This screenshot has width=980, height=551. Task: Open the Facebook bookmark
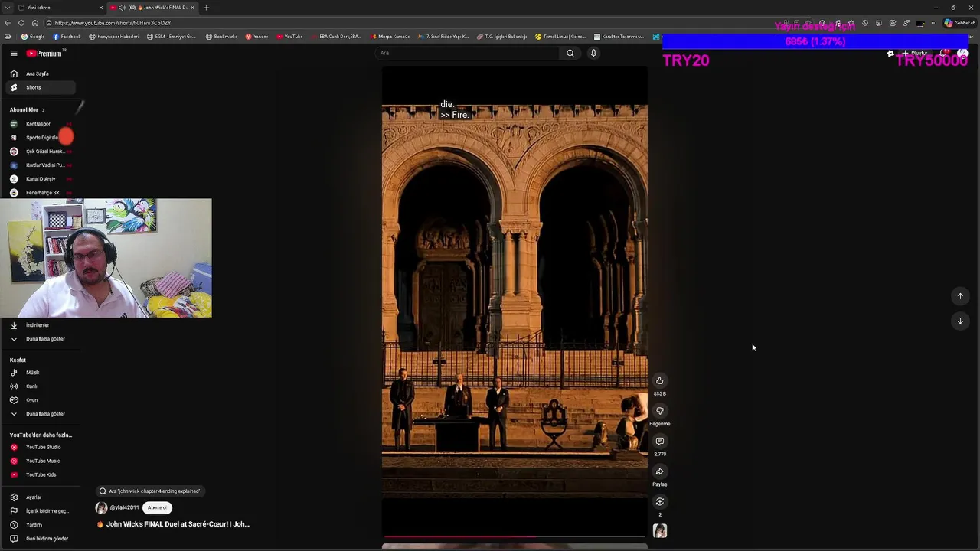(x=67, y=37)
